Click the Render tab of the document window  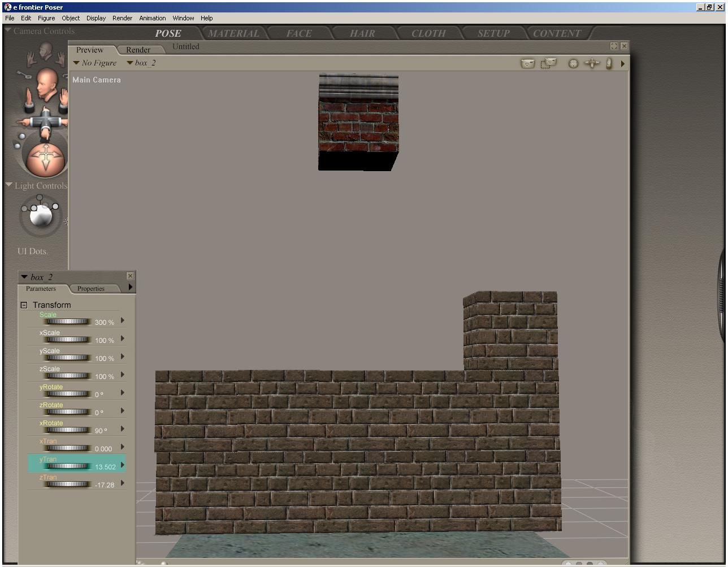[138, 50]
